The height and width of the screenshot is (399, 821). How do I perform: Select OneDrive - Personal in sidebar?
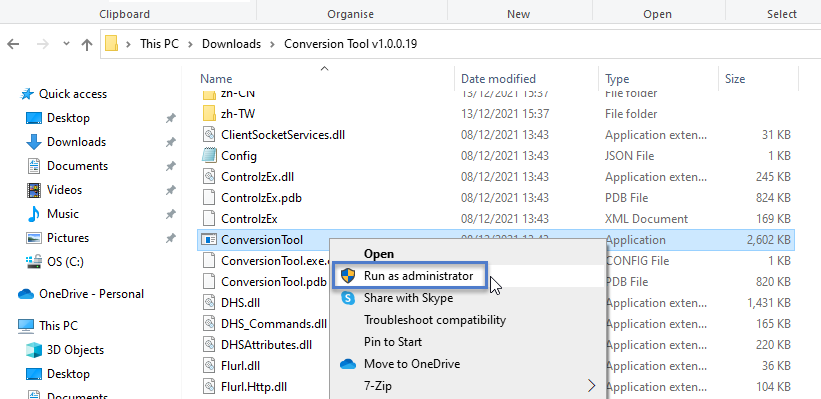91,294
